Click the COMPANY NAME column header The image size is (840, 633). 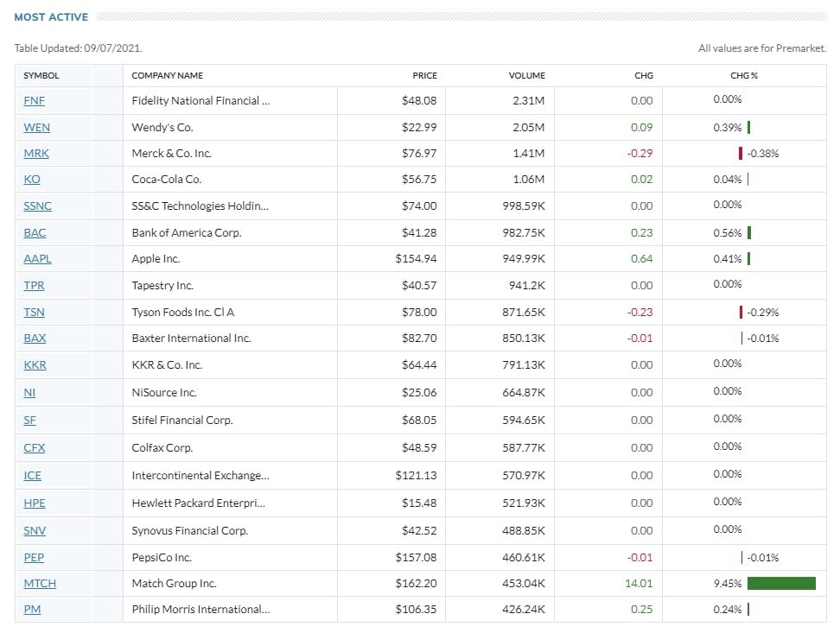(x=167, y=75)
